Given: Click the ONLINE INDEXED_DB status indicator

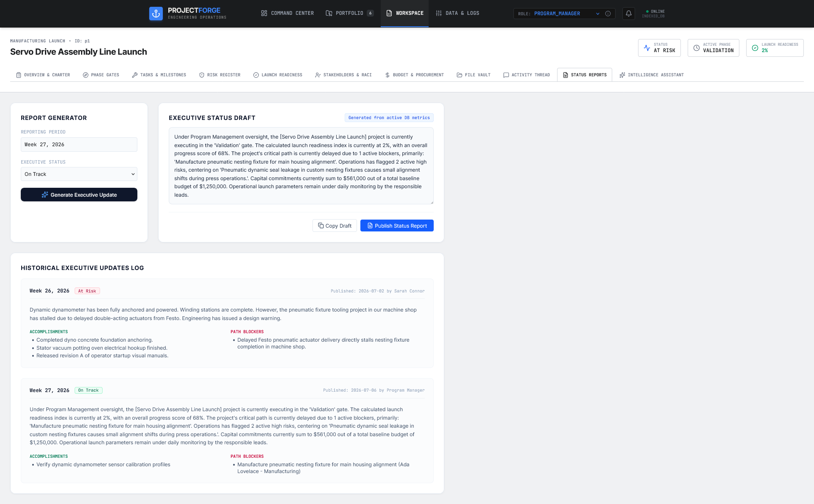Looking at the screenshot, I should (653, 14).
